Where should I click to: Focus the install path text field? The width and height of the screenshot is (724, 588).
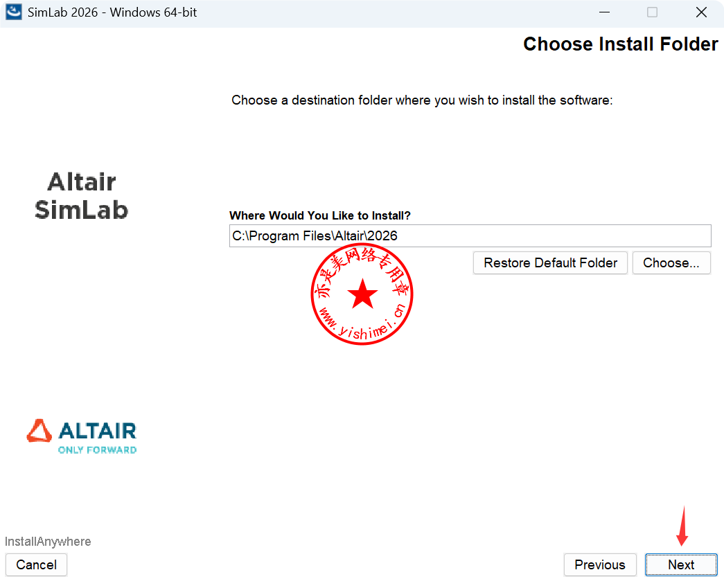470,236
